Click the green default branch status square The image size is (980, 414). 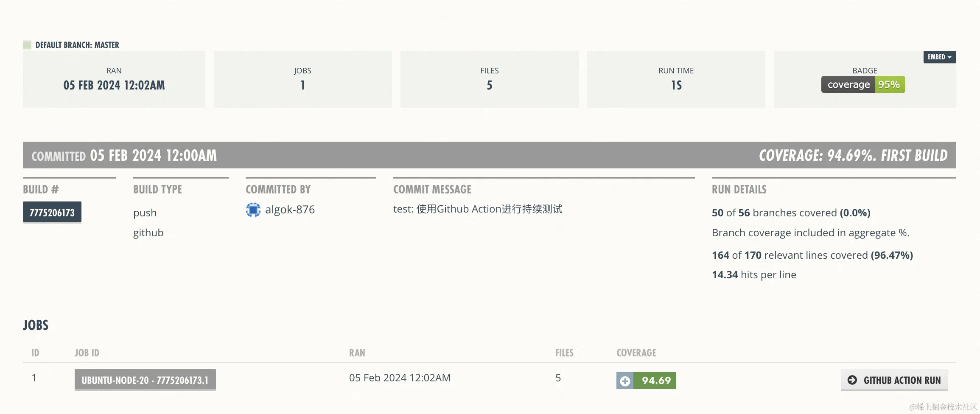[x=27, y=45]
